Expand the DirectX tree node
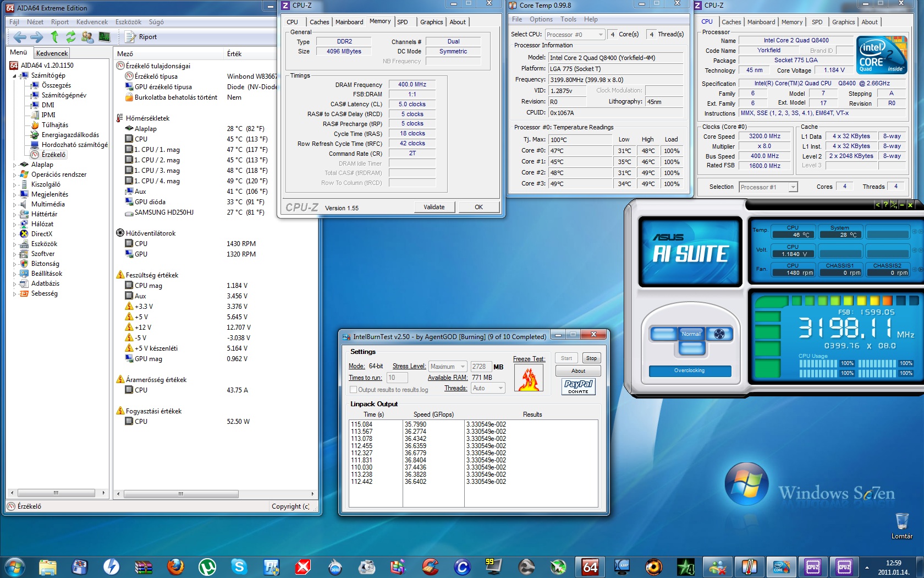 tap(15, 234)
